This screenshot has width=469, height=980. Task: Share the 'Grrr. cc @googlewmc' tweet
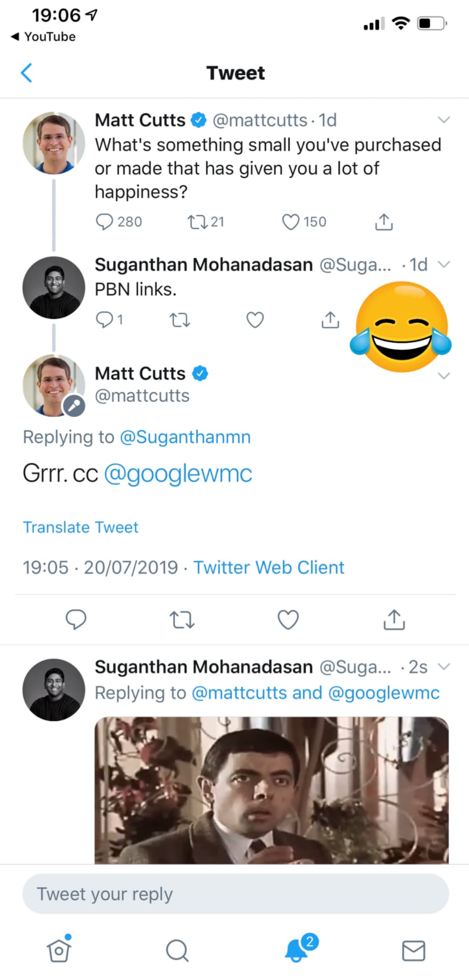click(394, 619)
